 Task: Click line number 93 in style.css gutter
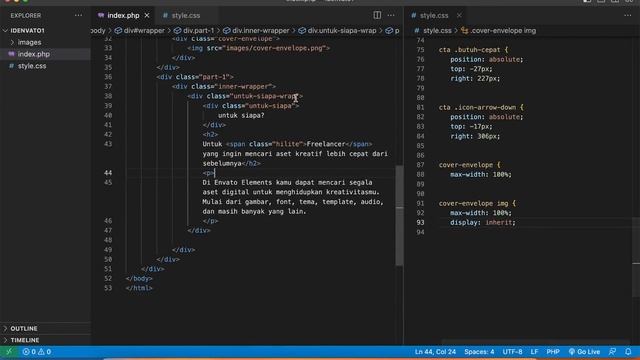click(420, 222)
